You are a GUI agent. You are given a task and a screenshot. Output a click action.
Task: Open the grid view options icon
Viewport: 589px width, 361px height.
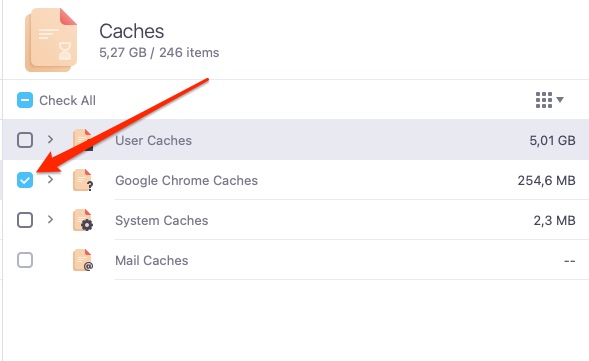coord(544,100)
